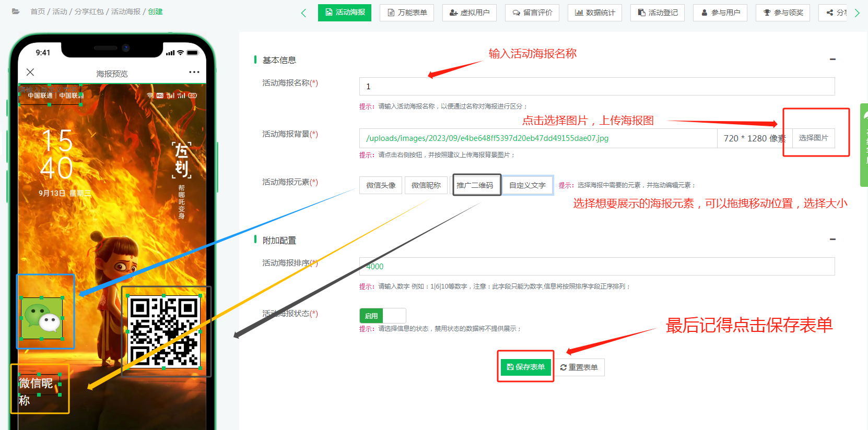Open the 留言评价 tab
Viewport: 868px width, 430px height.
tap(532, 13)
